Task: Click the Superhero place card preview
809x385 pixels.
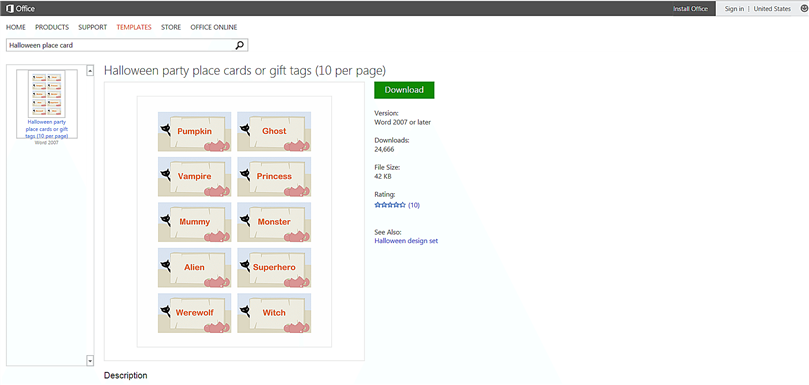Action: point(274,267)
